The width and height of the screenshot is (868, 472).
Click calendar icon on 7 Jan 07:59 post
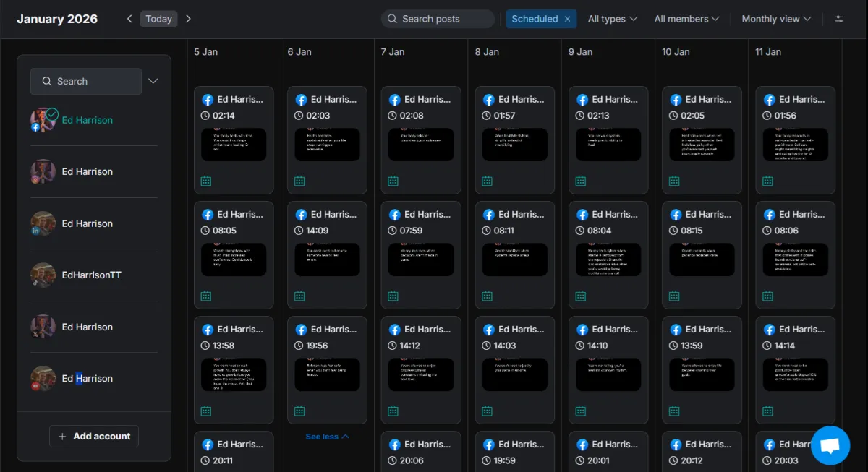point(393,296)
